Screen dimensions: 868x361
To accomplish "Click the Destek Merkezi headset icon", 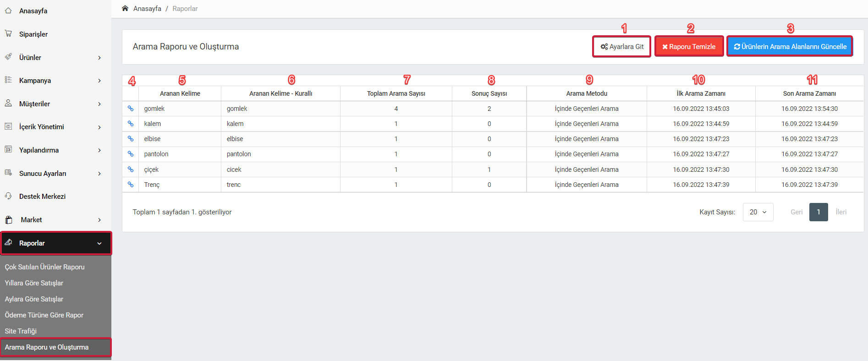I will click(8, 196).
